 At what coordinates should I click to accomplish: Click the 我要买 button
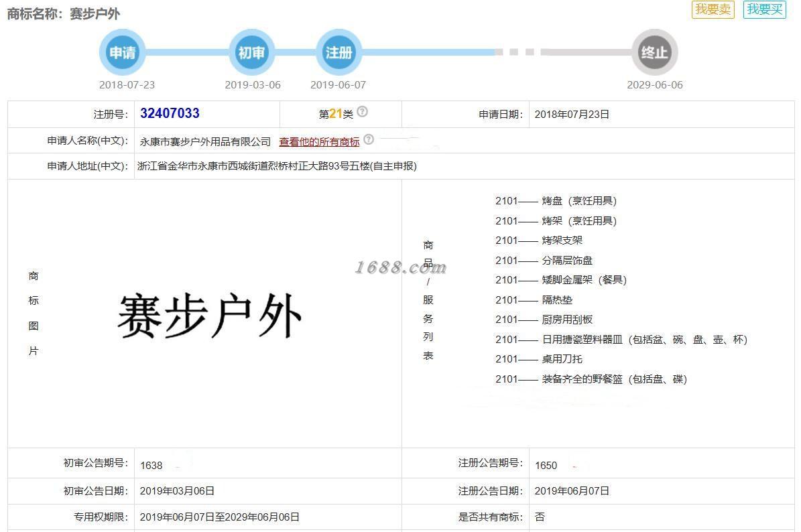point(764,9)
